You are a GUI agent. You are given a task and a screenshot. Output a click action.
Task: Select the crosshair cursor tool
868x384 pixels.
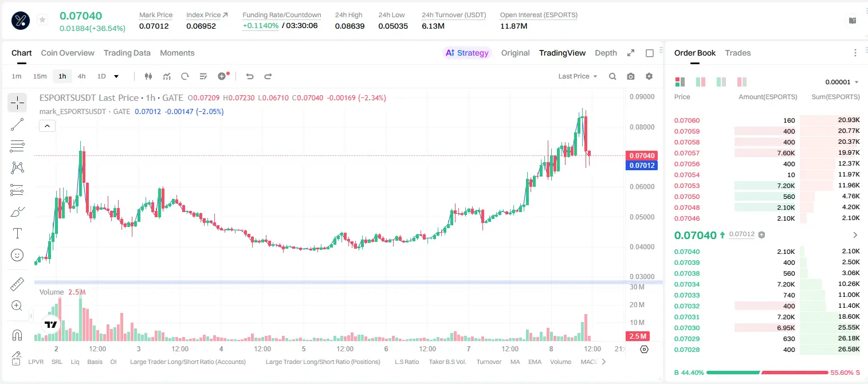pyautogui.click(x=17, y=103)
